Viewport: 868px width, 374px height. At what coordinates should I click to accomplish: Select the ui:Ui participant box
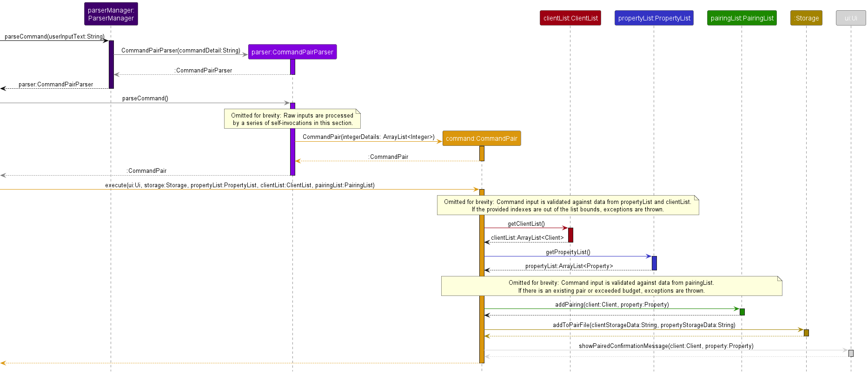[x=851, y=18]
